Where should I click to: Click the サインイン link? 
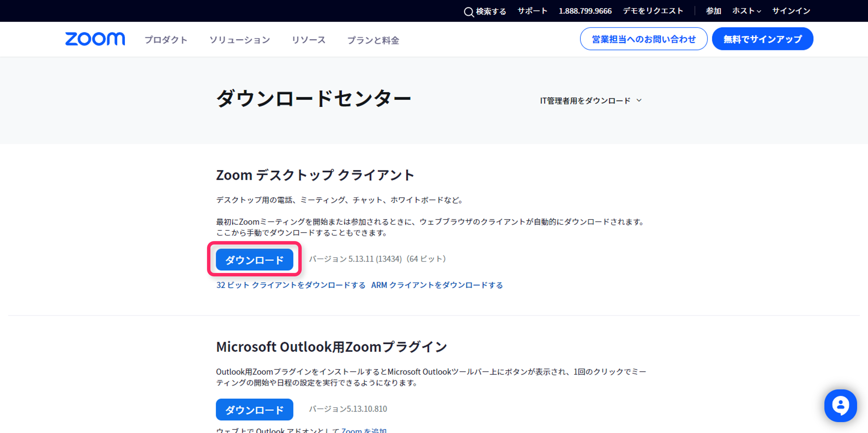(791, 11)
